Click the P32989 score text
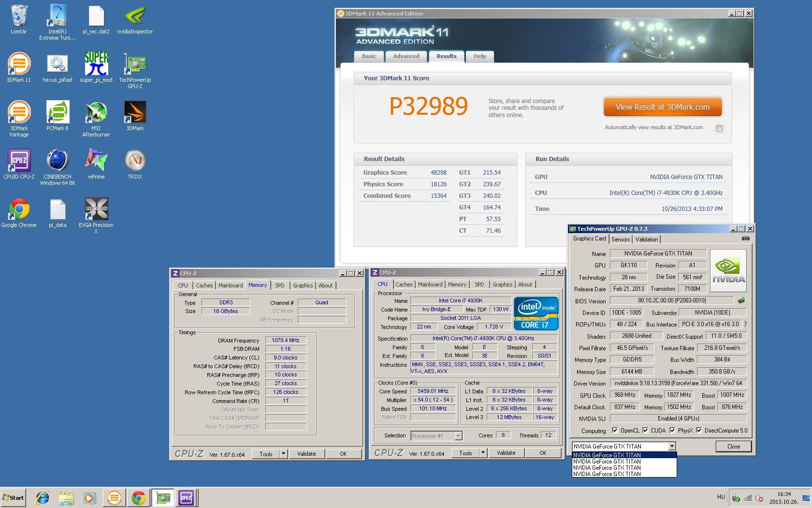The height and width of the screenshot is (508, 812). click(x=429, y=106)
